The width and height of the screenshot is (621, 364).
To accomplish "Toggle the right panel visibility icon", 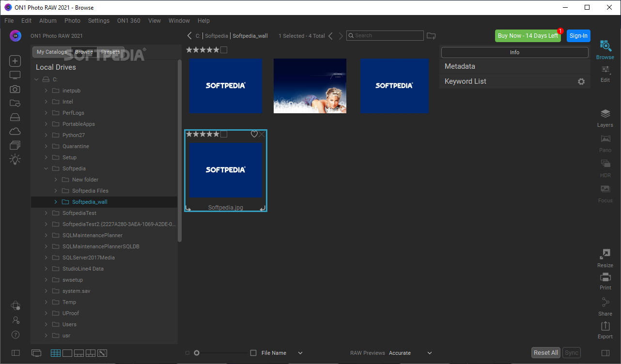I will 605,353.
